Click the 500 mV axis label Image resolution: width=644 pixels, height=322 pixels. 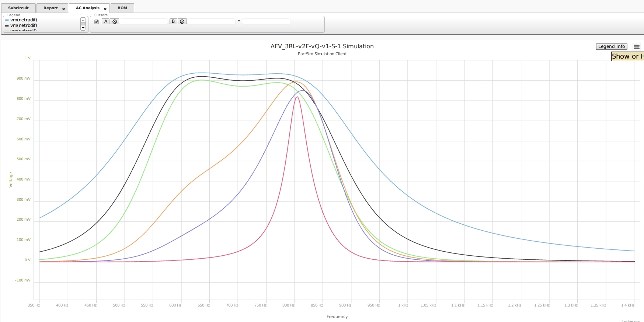(x=24, y=159)
